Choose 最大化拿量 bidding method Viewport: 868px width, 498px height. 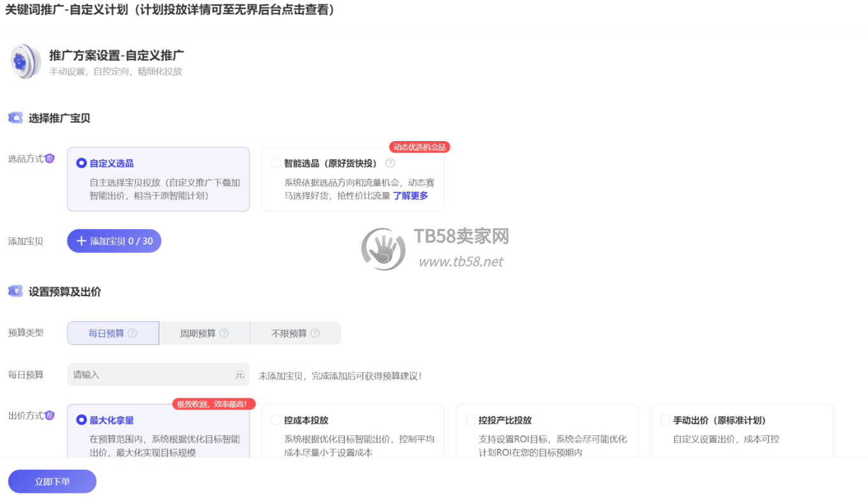coord(82,420)
